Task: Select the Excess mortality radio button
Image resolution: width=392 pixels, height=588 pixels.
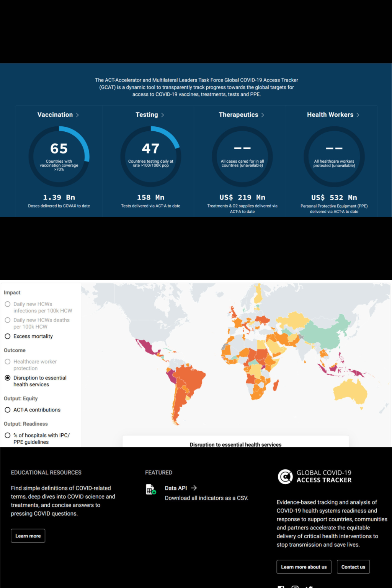Action: click(8, 336)
